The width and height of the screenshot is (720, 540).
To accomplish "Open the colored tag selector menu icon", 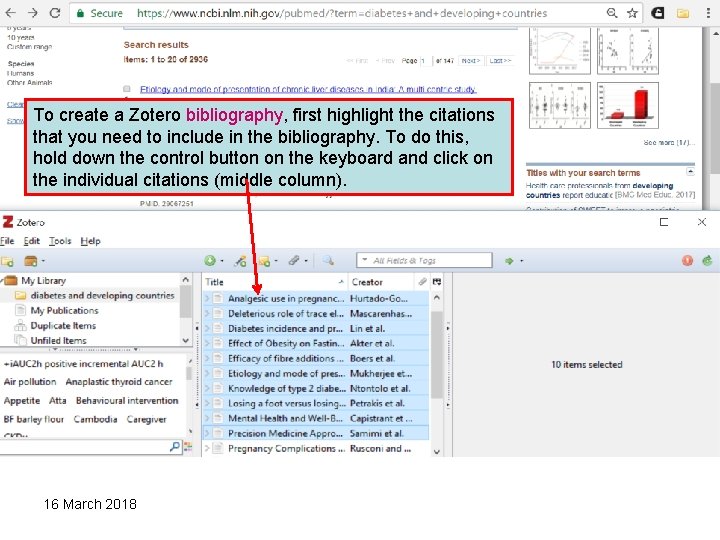I will [188, 446].
